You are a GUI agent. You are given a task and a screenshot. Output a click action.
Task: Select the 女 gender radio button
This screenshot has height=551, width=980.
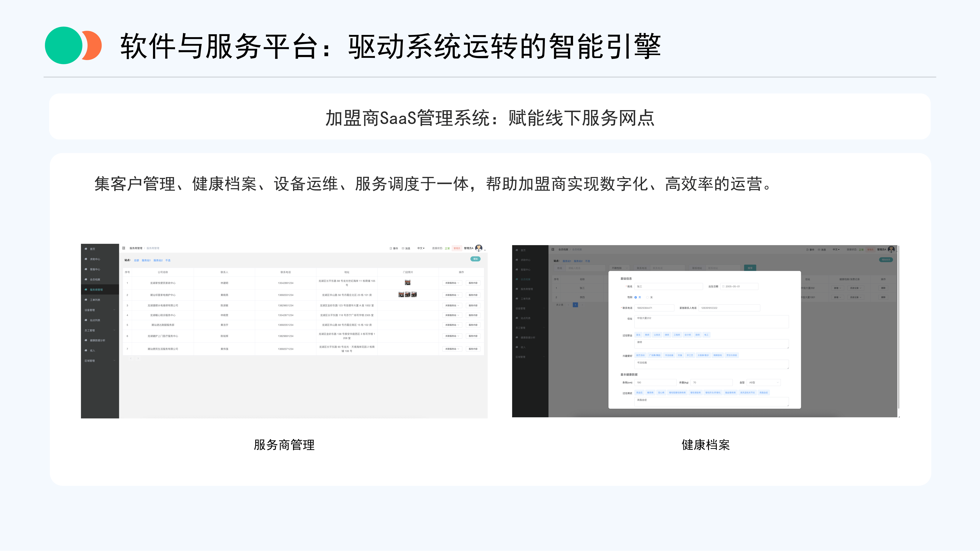tap(648, 297)
